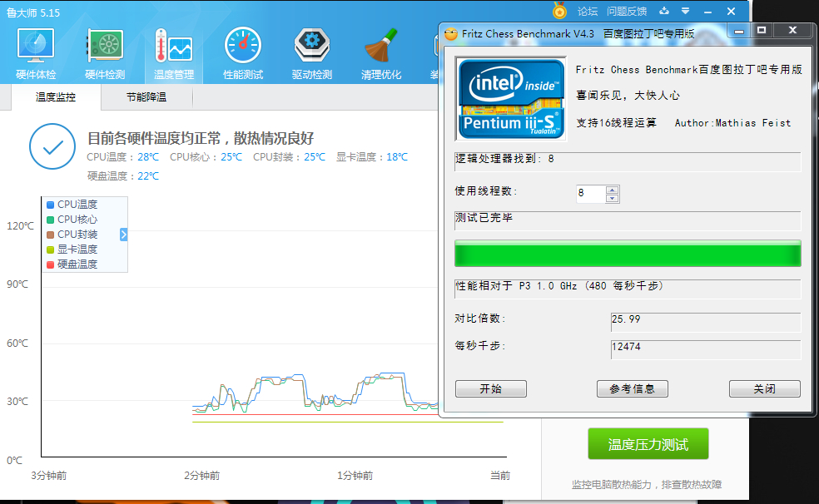
Task: Click the blue checkmark status circle
Action: click(x=52, y=146)
